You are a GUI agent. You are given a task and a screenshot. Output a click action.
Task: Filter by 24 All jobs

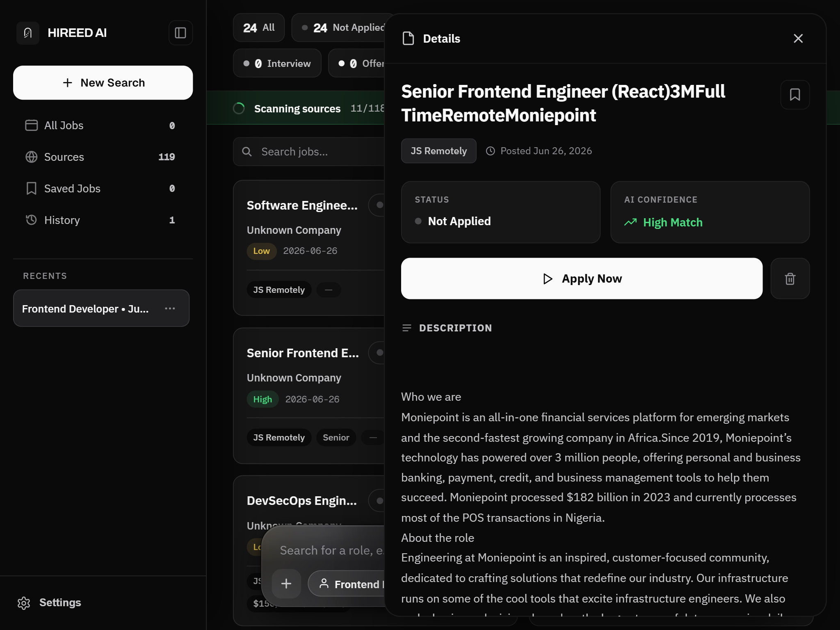point(258,27)
